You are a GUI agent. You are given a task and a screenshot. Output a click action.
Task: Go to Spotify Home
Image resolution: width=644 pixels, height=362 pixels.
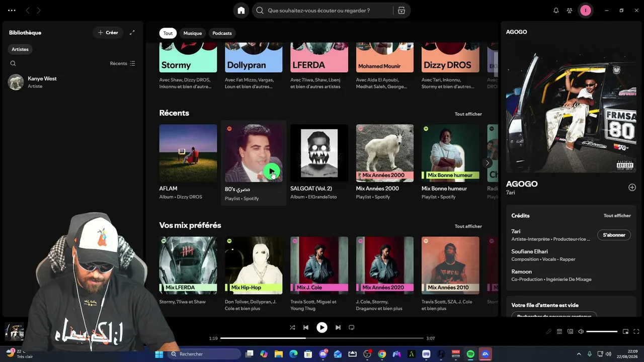pyautogui.click(x=241, y=11)
